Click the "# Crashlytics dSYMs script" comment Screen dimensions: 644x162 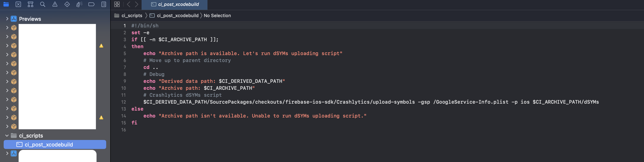[182, 95]
